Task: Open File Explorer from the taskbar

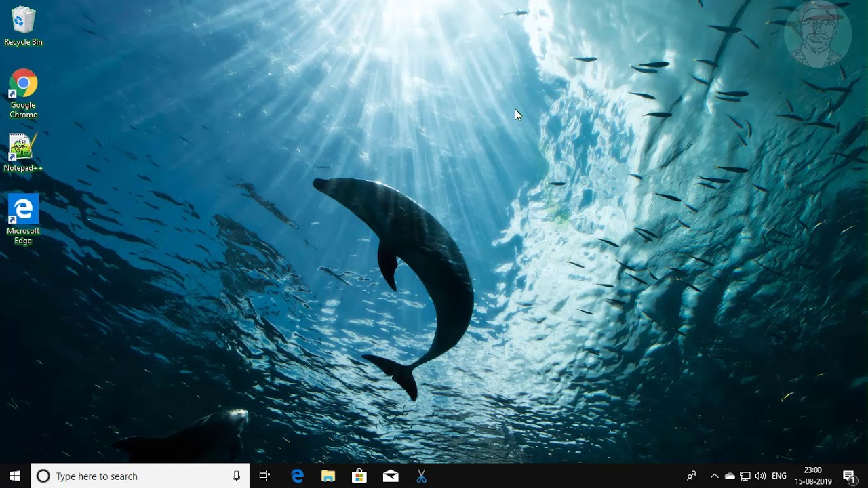Action: (x=328, y=476)
